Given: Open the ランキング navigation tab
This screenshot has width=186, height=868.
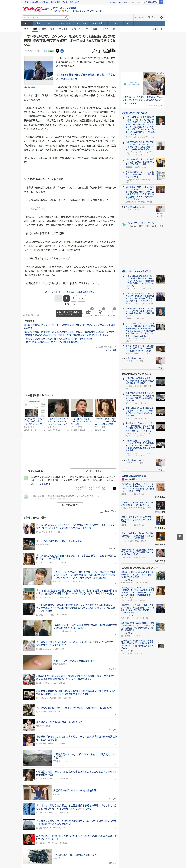Looking at the screenshot, I should [115, 24].
